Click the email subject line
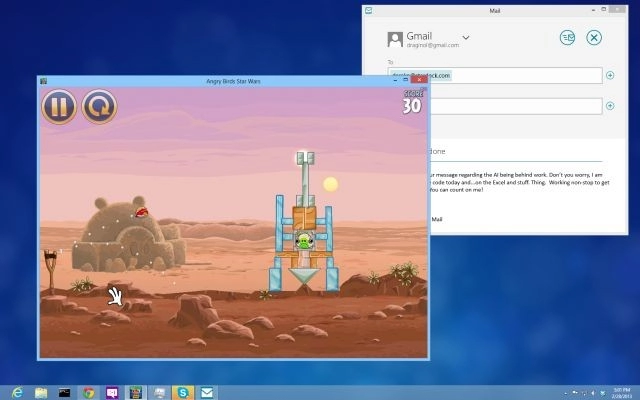This screenshot has width=640, height=400. tap(516, 152)
